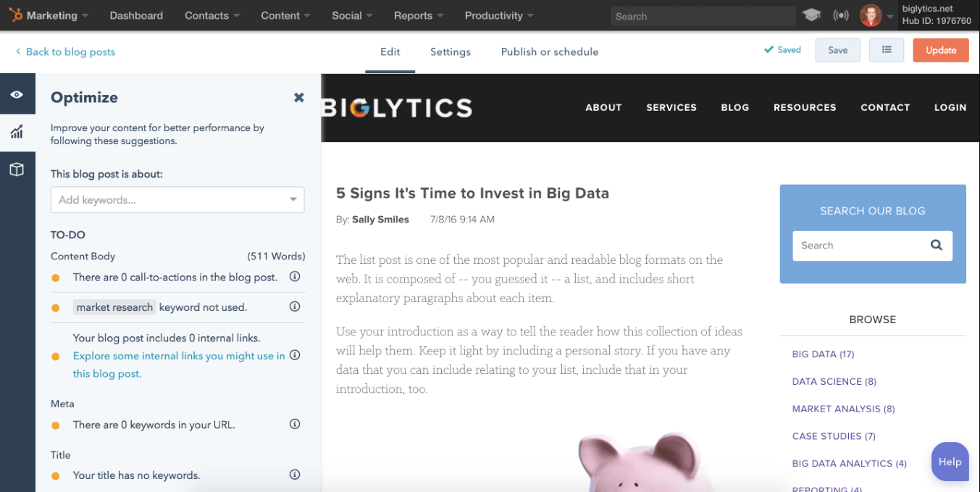Click info icon beside 'market research keyword not used'
Screen dimensions: 980x492
pyautogui.click(x=295, y=306)
